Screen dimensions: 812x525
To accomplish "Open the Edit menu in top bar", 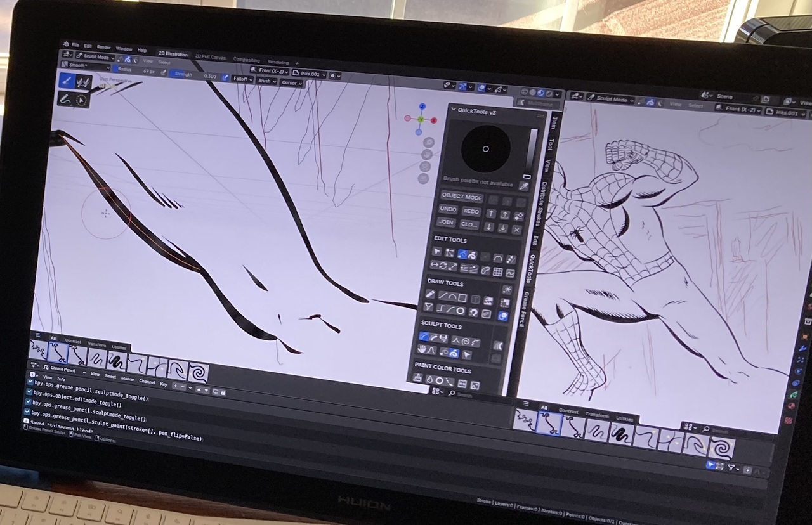I will point(88,46).
